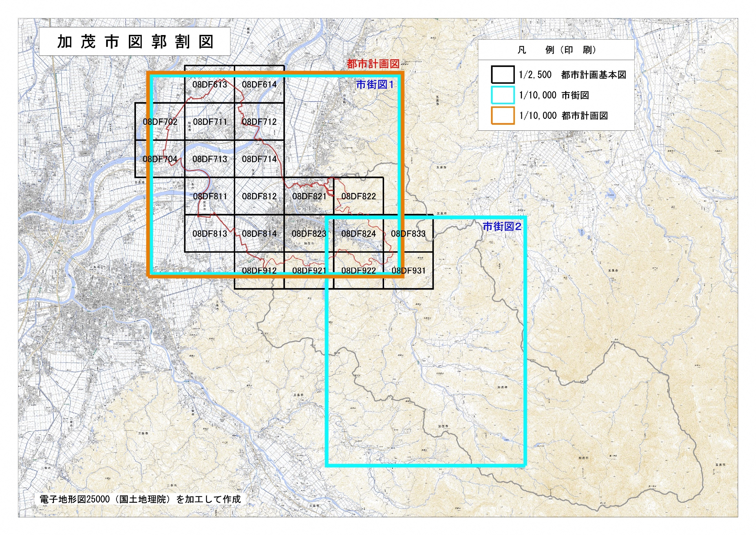Select map sheet 08DF713
The height and width of the screenshot is (535, 756).
click(210, 159)
